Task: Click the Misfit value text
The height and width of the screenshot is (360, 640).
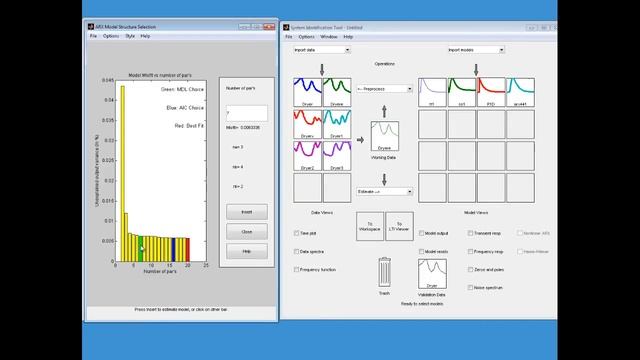Action: coord(243,128)
